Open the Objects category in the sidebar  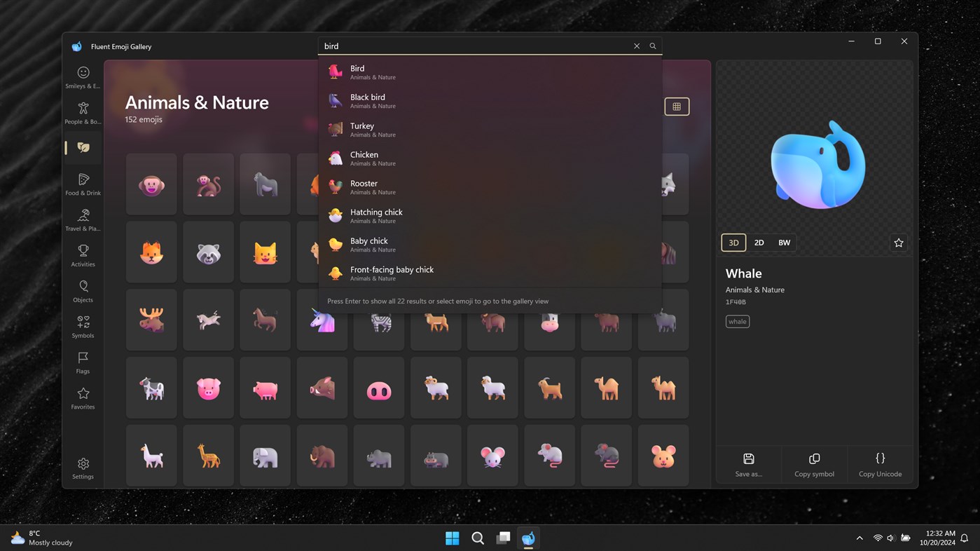[x=83, y=290]
